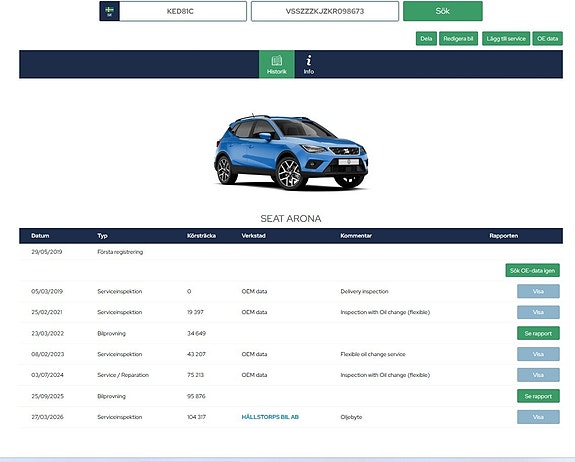The width and height of the screenshot is (575, 462).
Task: Click the blue SEAT Arona car image
Action: point(291,152)
